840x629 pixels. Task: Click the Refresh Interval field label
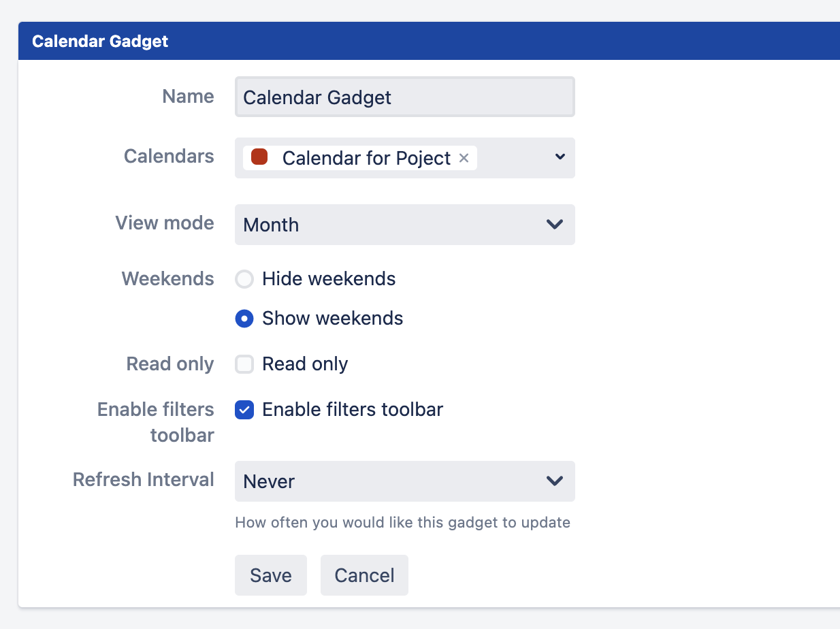coord(144,480)
